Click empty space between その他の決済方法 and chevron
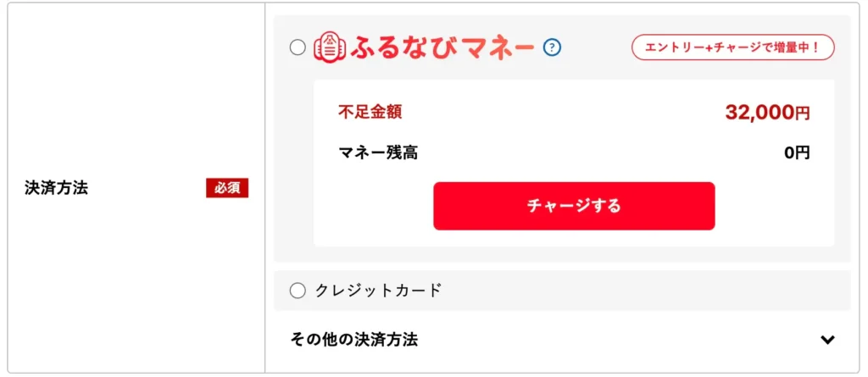The image size is (868, 377). click(619, 340)
